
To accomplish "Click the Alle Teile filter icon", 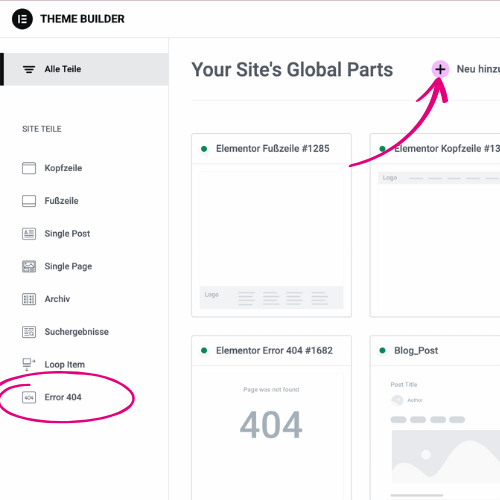I will [x=29, y=69].
